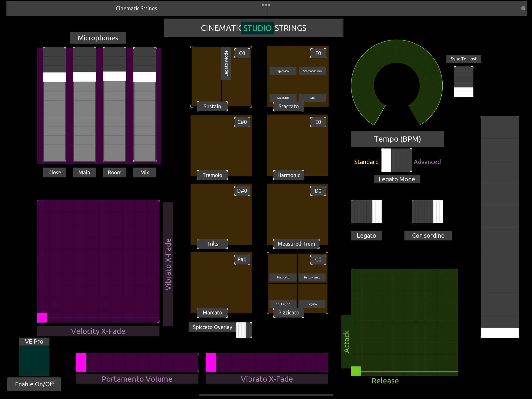Click the Velocity X-Fade label
The image size is (532, 399).
(98, 331)
